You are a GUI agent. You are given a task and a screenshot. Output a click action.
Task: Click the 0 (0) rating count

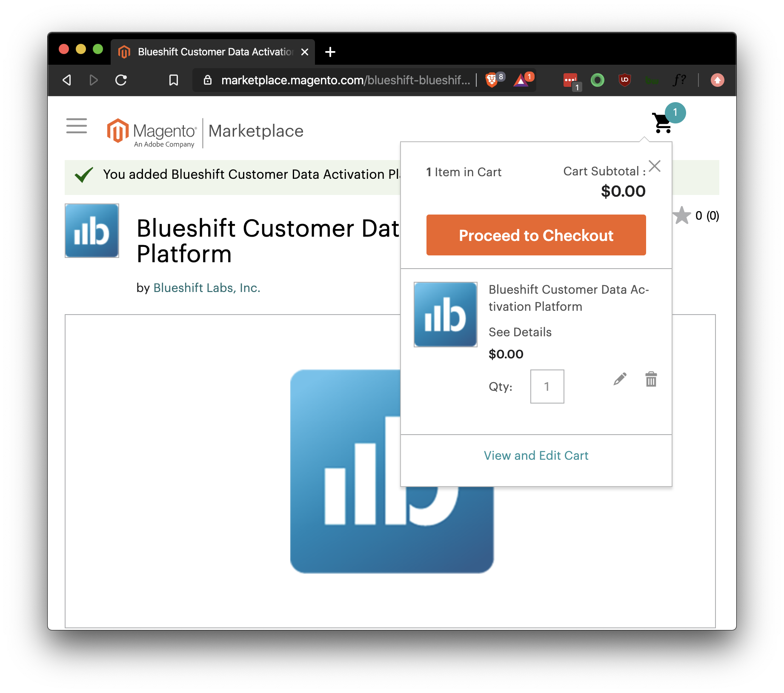(x=707, y=216)
